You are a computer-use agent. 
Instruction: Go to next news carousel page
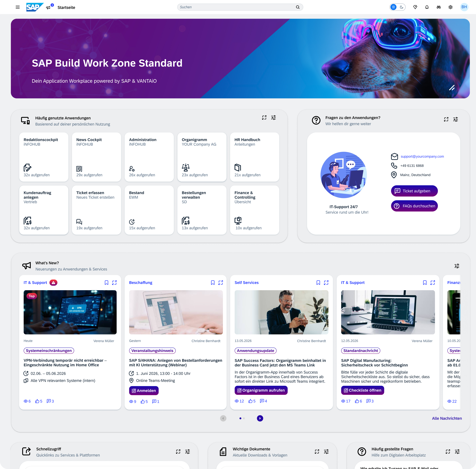260,418
